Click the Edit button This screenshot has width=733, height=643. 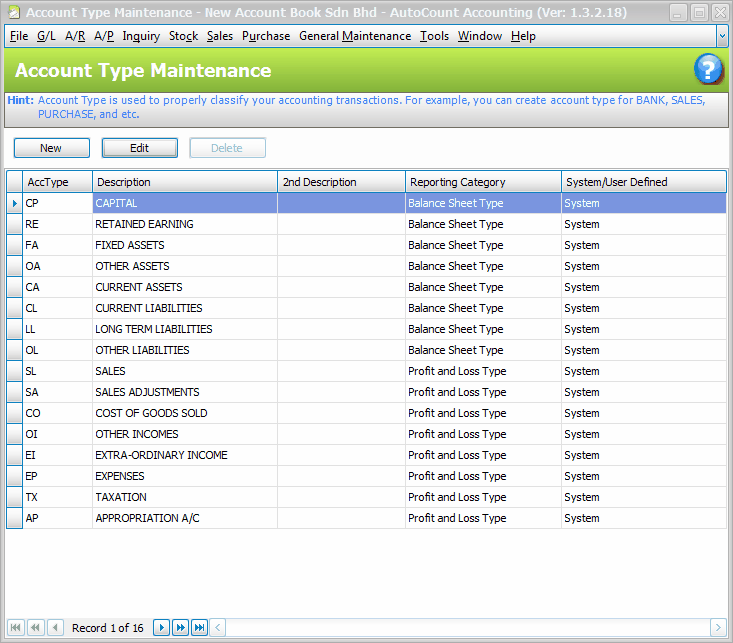(139, 148)
